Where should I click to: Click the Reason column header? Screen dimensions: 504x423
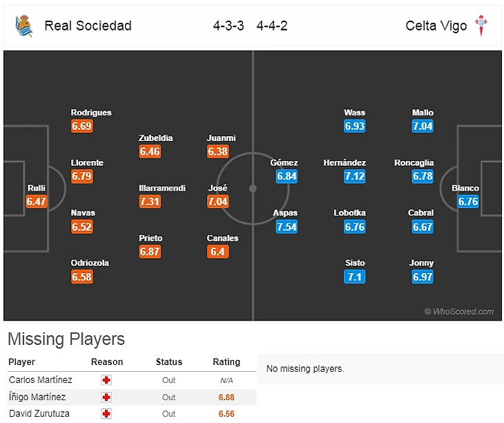click(107, 362)
